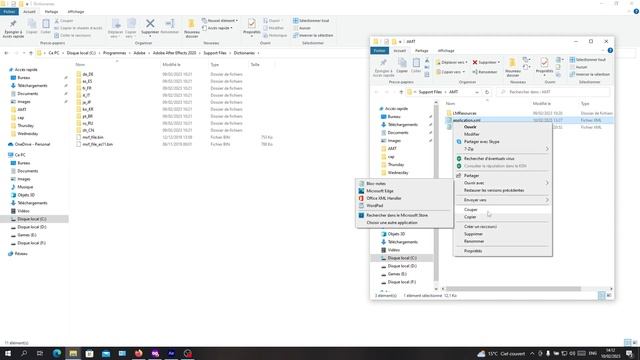This screenshot has height=360, width=640.
Task: Sort by Nom column in AMT window
Action: (450, 104)
